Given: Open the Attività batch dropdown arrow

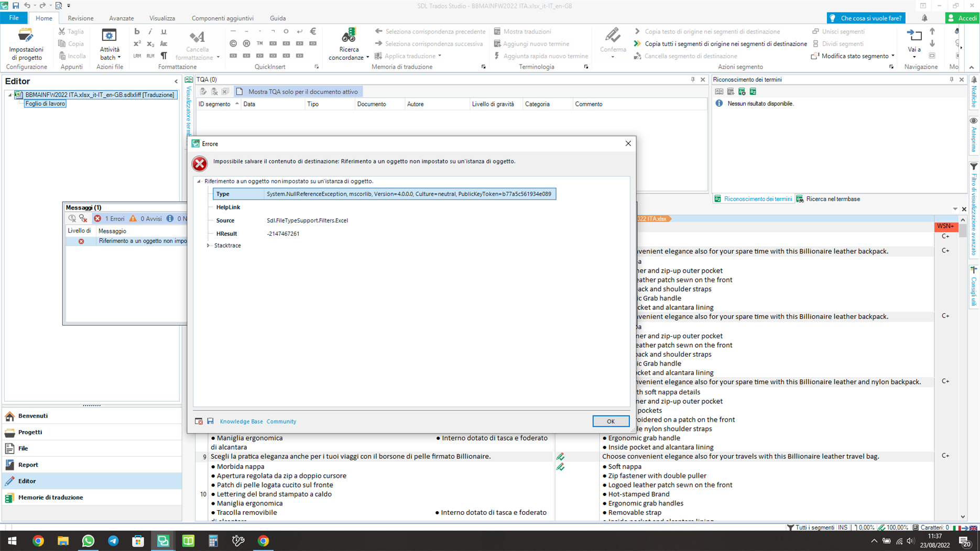Looking at the screenshot, I should point(119,58).
